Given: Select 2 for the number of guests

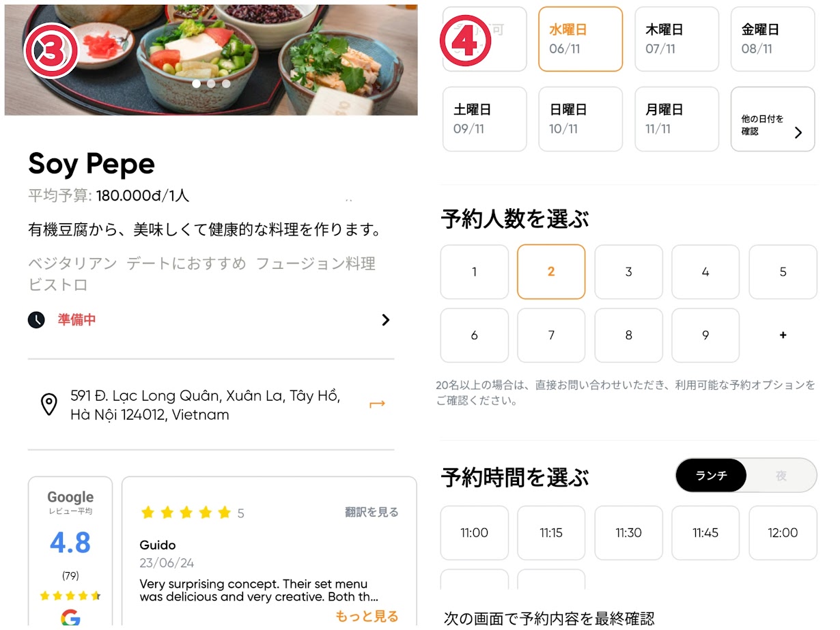Looking at the screenshot, I should [551, 272].
